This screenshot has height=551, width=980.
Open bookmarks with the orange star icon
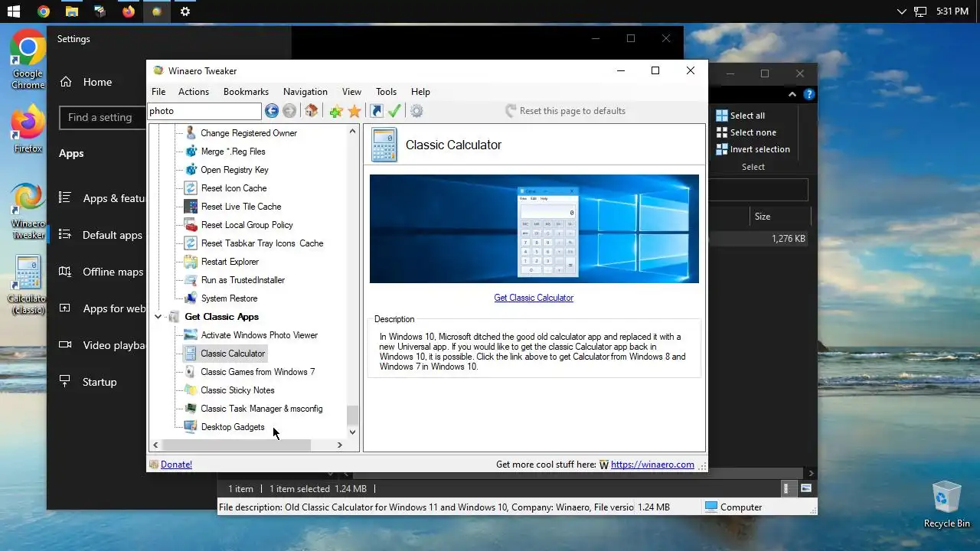pos(354,111)
